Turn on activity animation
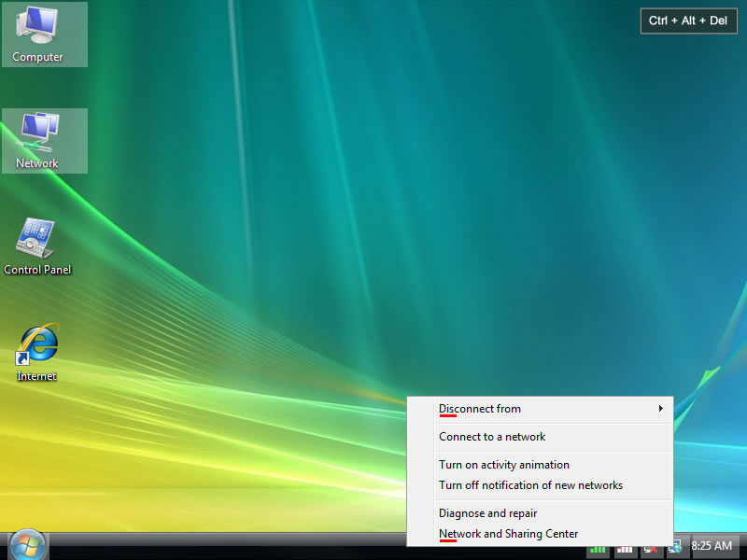This screenshot has height=560, width=747. pyautogui.click(x=504, y=465)
